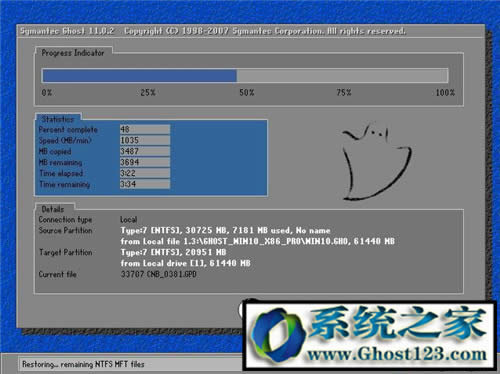Viewport: 500px width, 374px height.
Task: Click the Time elapsed label
Action: pos(61,174)
